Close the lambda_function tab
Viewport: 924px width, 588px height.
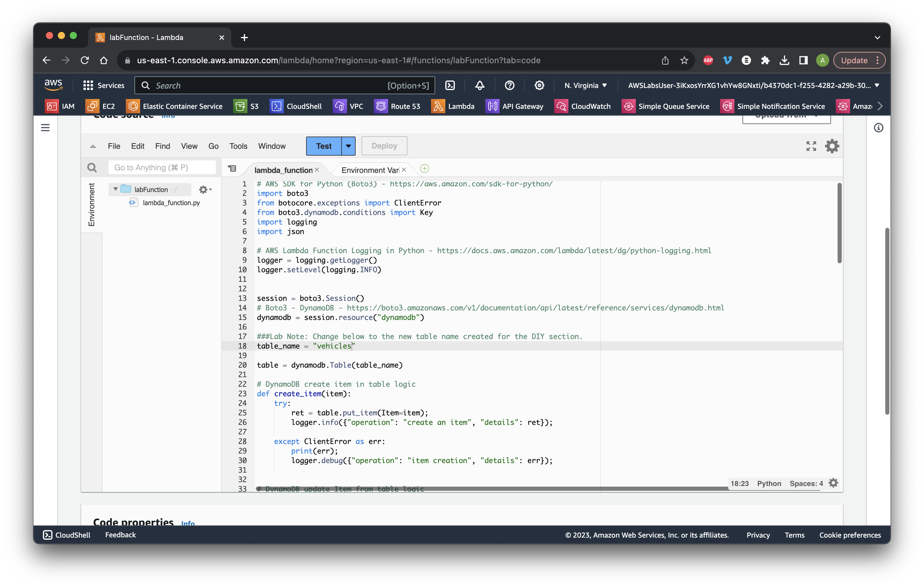pyautogui.click(x=317, y=170)
